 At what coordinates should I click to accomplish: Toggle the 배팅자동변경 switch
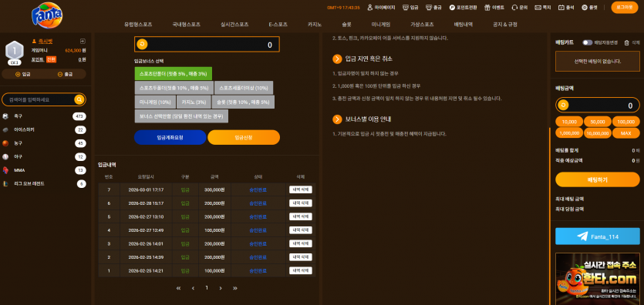(588, 42)
